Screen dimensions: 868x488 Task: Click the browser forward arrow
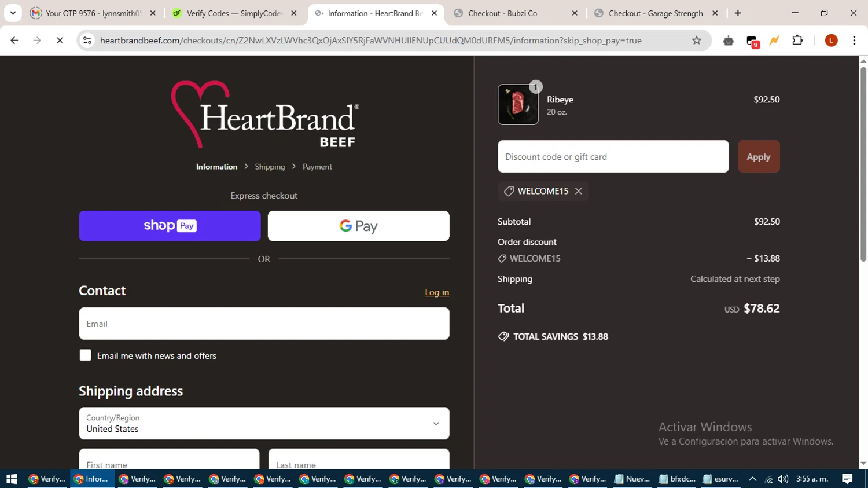pos(37,41)
